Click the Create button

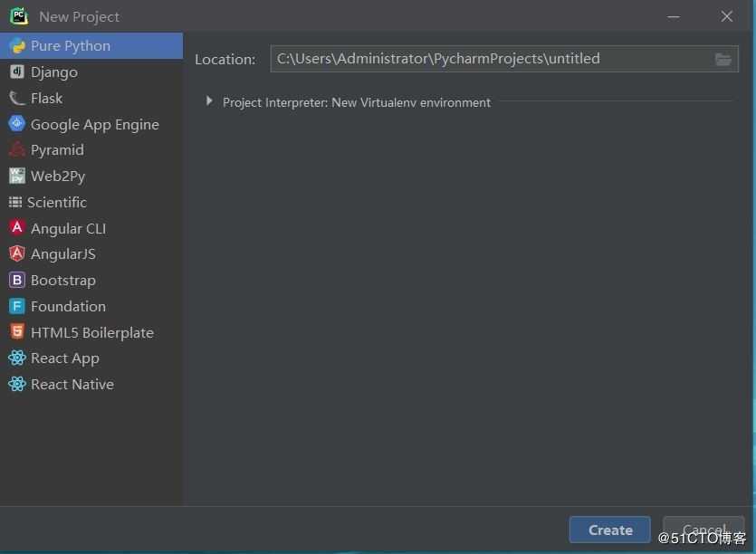pos(610,530)
